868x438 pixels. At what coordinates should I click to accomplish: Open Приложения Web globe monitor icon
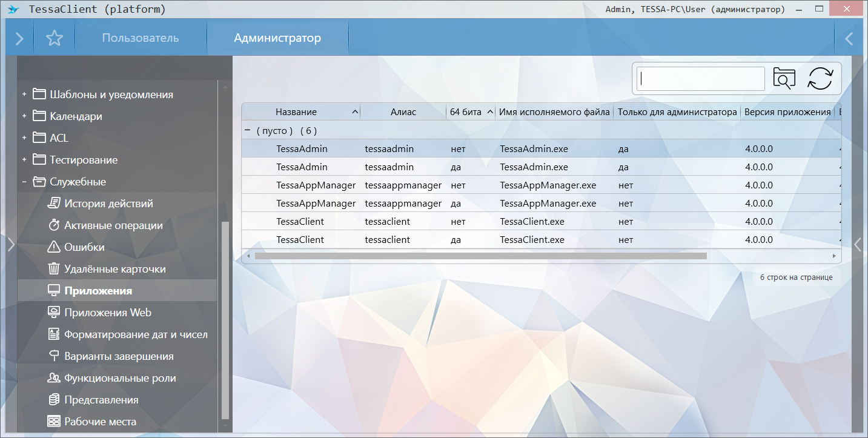[x=54, y=312]
